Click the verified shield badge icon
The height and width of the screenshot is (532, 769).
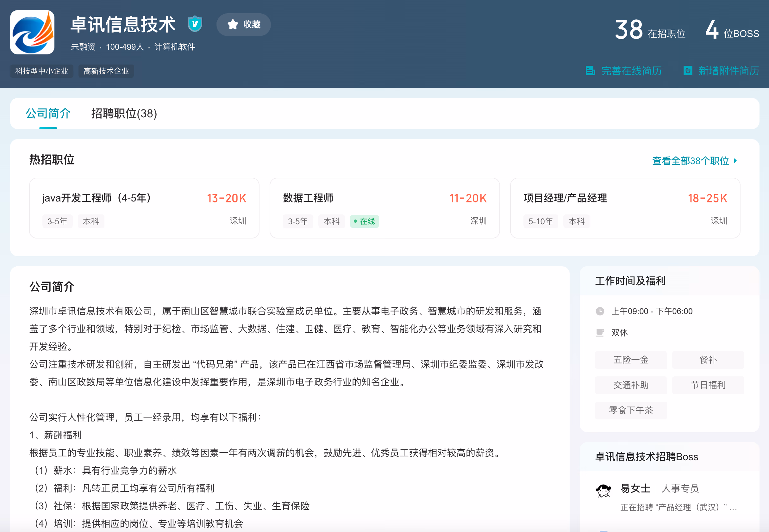pos(195,24)
